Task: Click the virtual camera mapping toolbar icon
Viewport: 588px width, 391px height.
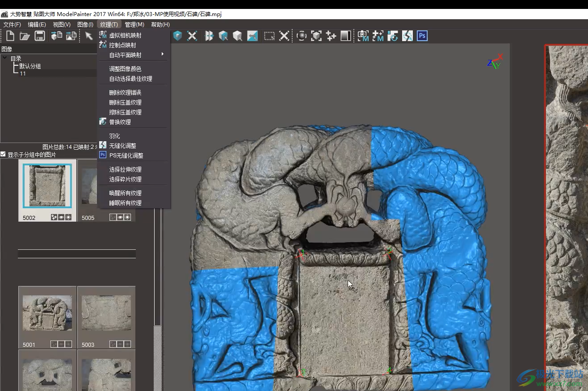Action: point(363,36)
